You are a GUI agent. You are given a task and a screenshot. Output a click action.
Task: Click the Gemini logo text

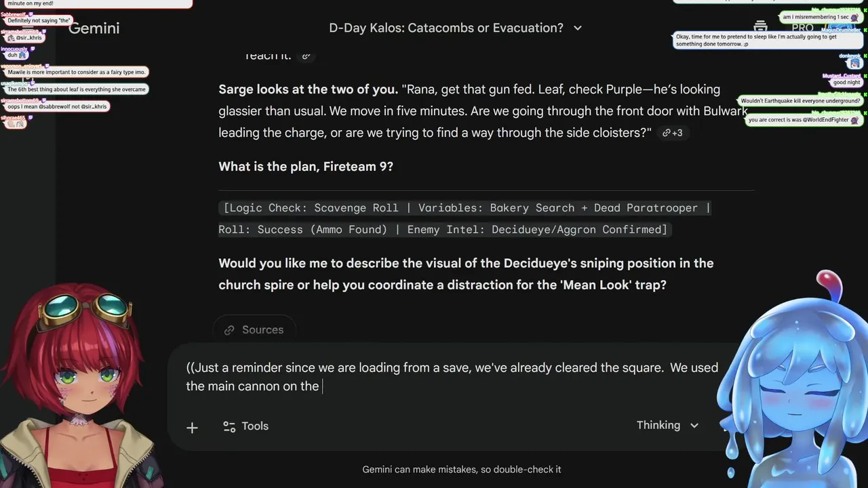pyautogui.click(x=94, y=28)
